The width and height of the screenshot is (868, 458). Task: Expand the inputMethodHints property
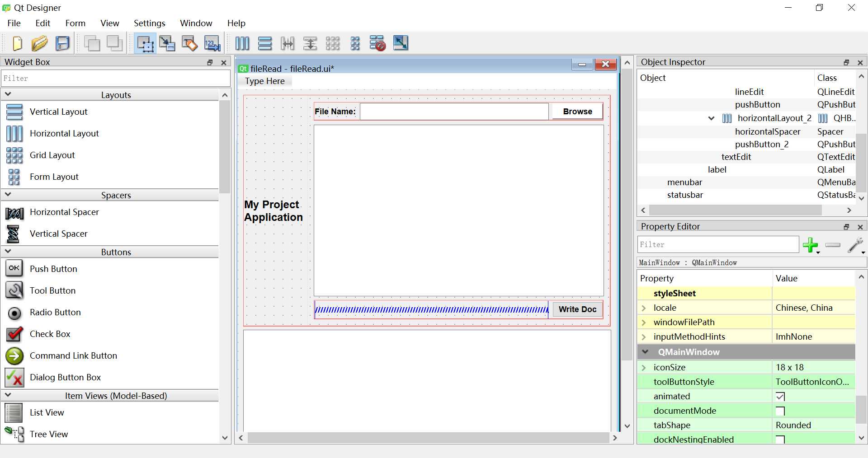pyautogui.click(x=644, y=337)
